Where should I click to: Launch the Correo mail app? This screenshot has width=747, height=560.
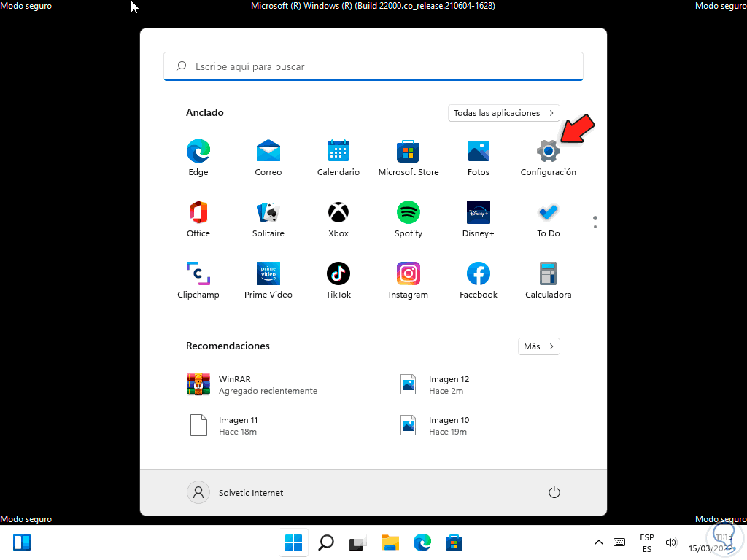(x=268, y=158)
